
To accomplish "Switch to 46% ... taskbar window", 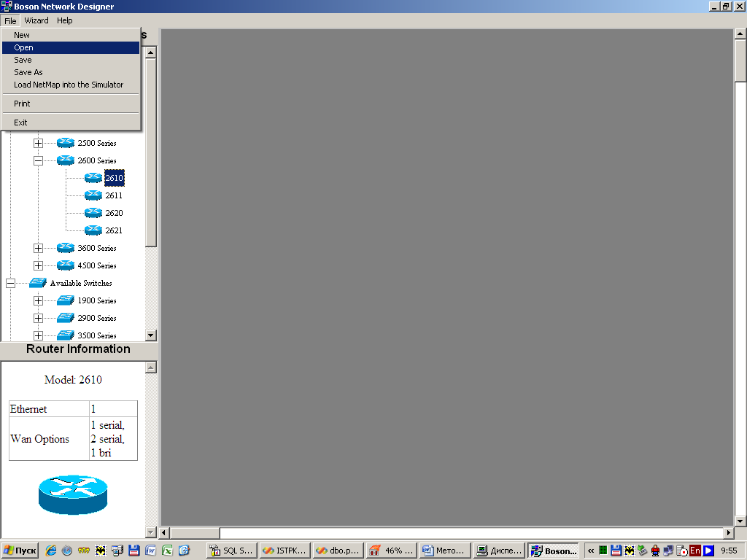I will click(x=392, y=551).
